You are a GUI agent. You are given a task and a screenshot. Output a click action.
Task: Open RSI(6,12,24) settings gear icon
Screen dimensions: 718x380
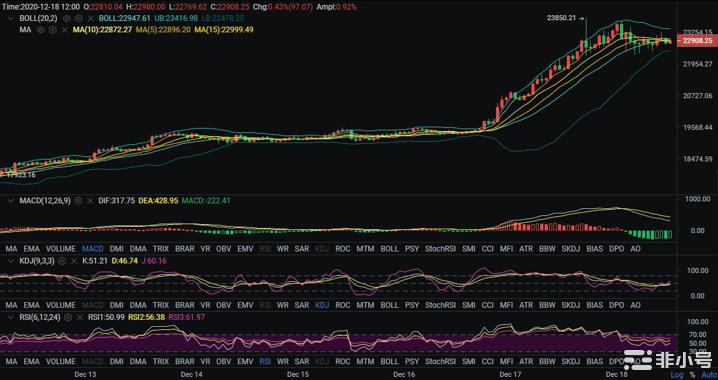[x=68, y=317]
